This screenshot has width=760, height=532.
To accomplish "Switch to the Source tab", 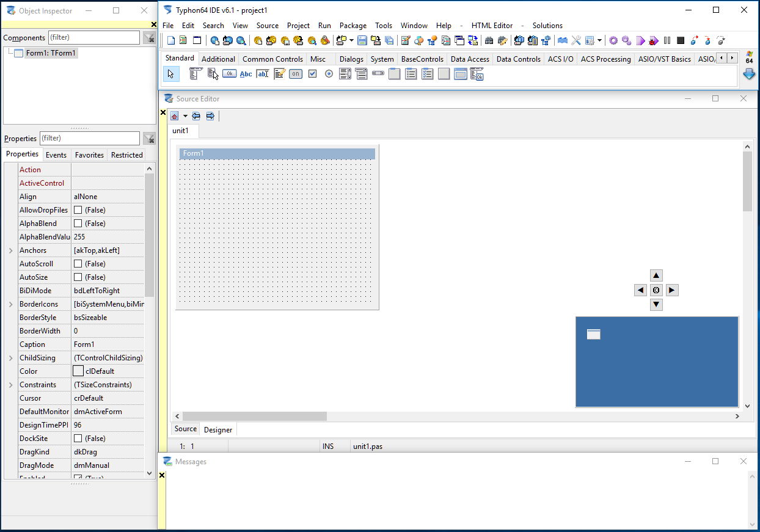I will tap(185, 429).
